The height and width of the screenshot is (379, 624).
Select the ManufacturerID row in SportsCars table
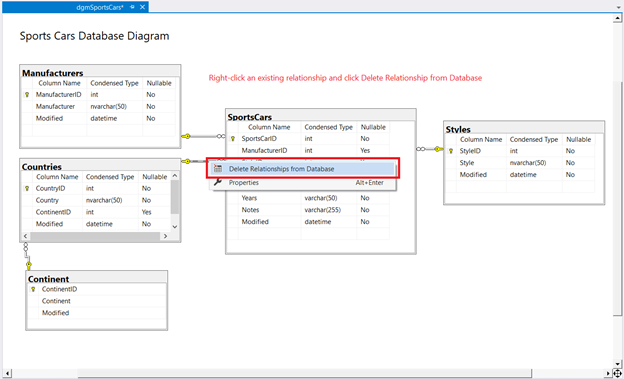[x=308, y=151]
